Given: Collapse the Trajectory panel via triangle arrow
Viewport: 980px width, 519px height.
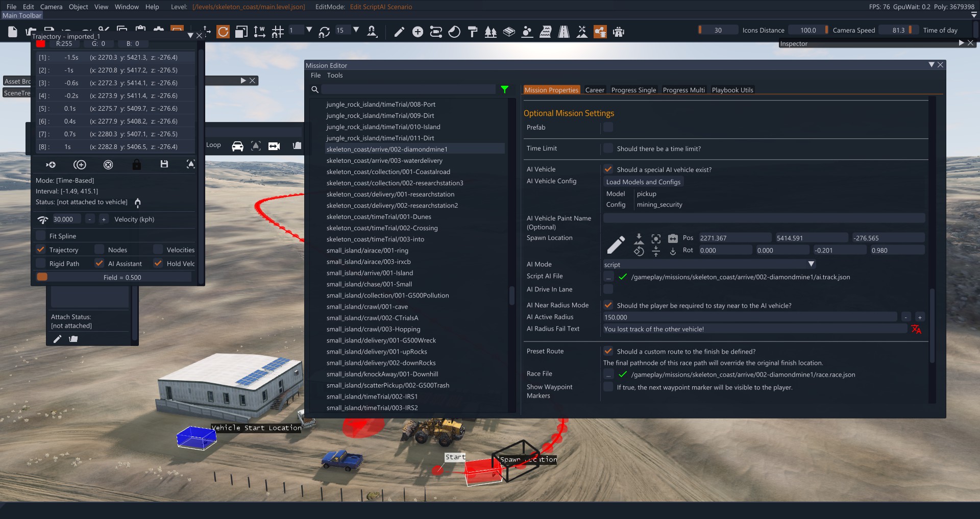Looking at the screenshot, I should 190,36.
